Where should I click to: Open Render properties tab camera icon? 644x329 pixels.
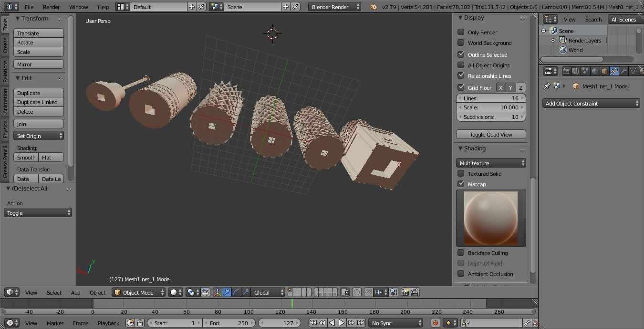click(567, 71)
